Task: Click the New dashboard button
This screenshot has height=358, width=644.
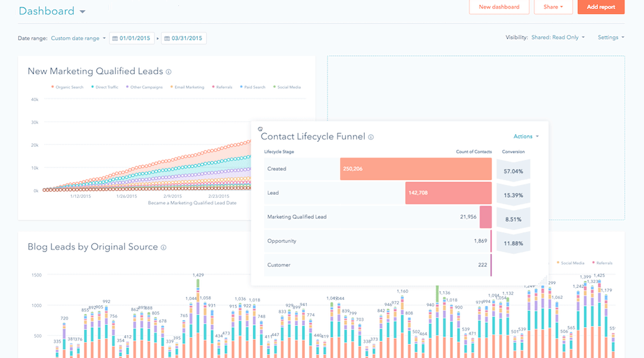Action: pos(499,7)
